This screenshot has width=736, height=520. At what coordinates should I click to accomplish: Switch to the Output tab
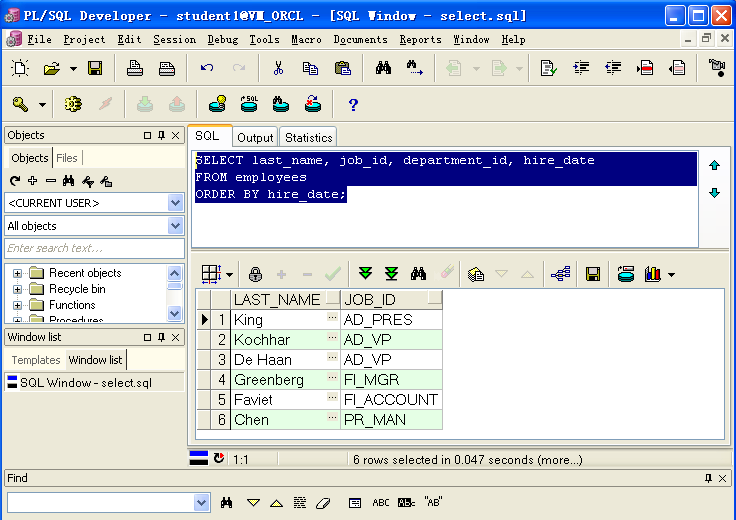coord(255,138)
